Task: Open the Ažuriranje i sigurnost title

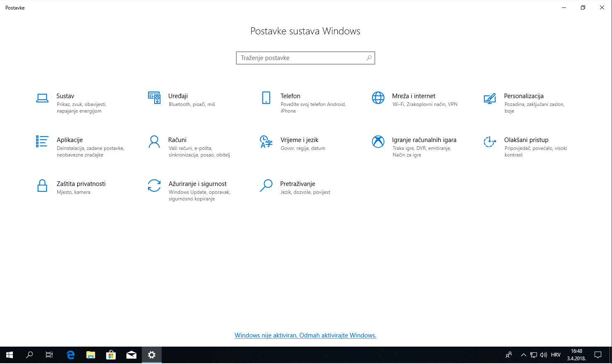Action: pos(198,184)
